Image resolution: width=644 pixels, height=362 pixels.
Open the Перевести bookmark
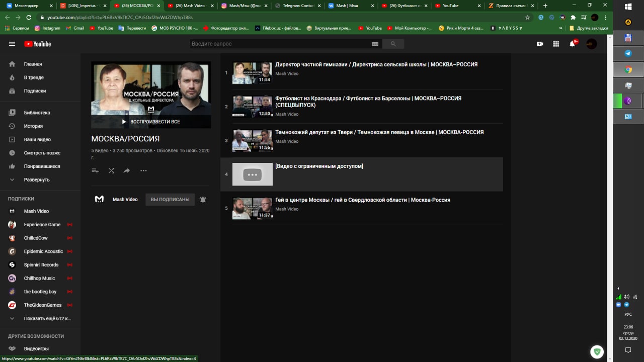[x=132, y=28]
